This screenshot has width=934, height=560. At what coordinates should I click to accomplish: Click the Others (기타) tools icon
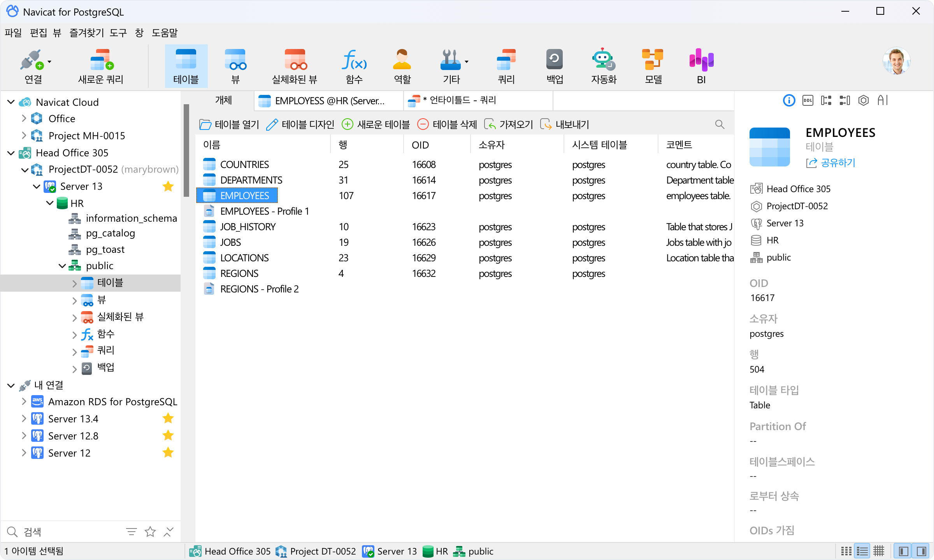pos(451,60)
